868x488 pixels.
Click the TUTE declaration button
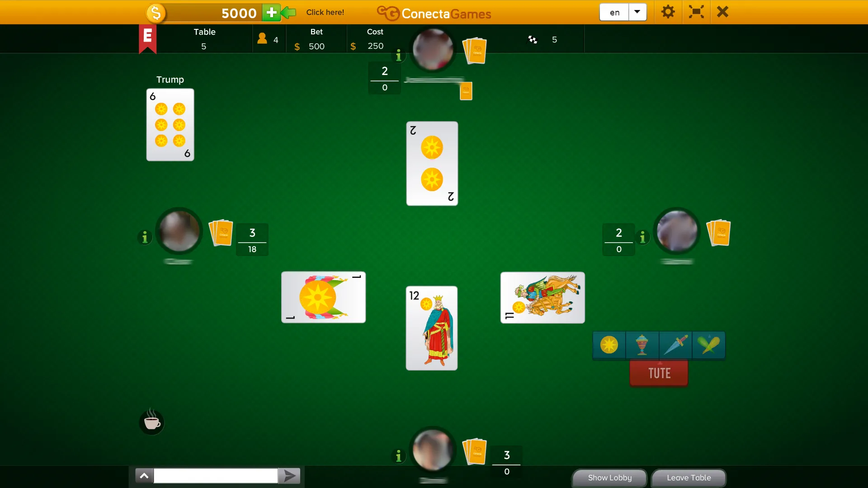coord(659,372)
